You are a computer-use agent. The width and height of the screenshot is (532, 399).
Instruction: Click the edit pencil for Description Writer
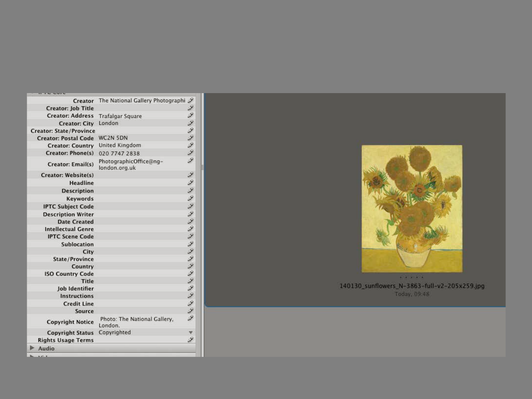[x=191, y=214]
